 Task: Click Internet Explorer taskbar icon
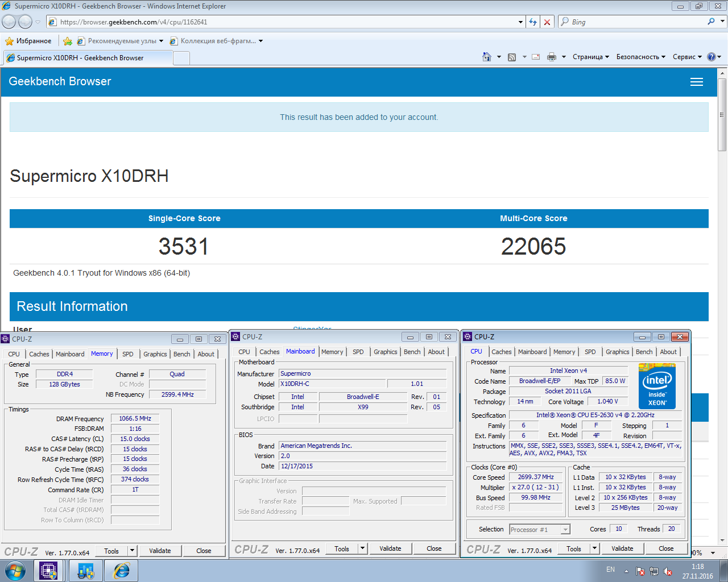pyautogui.click(x=121, y=571)
